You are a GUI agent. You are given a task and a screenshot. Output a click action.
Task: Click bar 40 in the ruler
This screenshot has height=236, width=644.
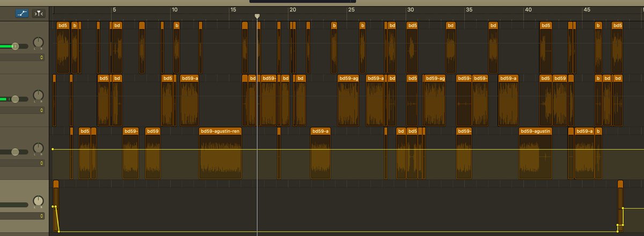pyautogui.click(x=529, y=10)
